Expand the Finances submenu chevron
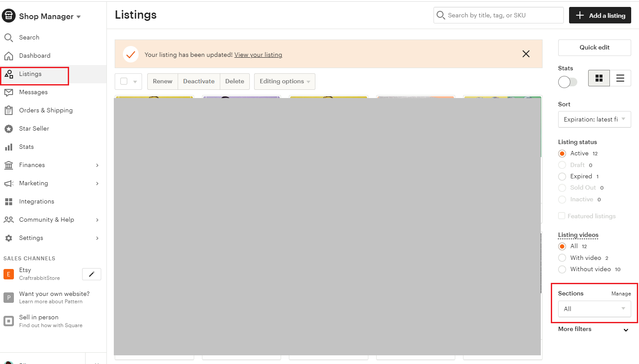This screenshot has width=639, height=364. coord(97,165)
